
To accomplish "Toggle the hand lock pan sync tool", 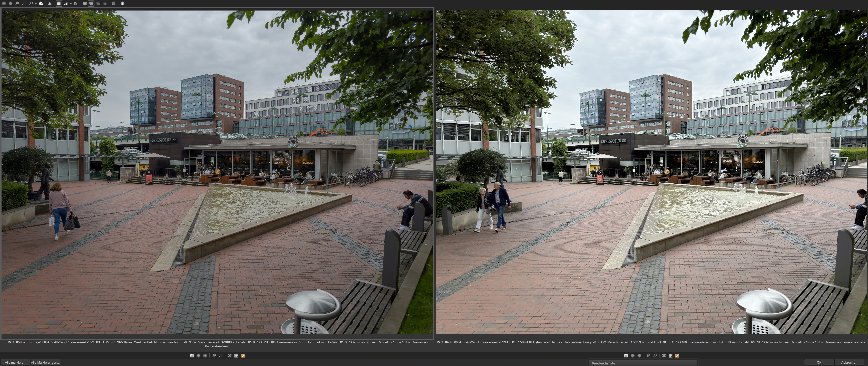I will point(41,3).
